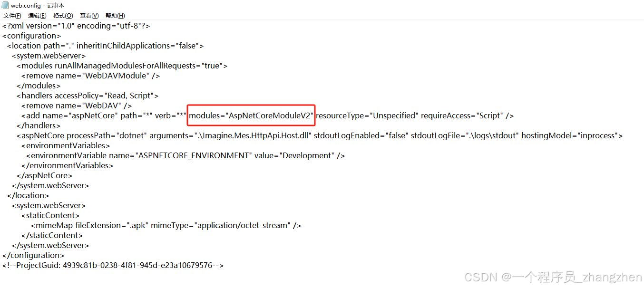Click the closing configuration tag

tap(33, 255)
